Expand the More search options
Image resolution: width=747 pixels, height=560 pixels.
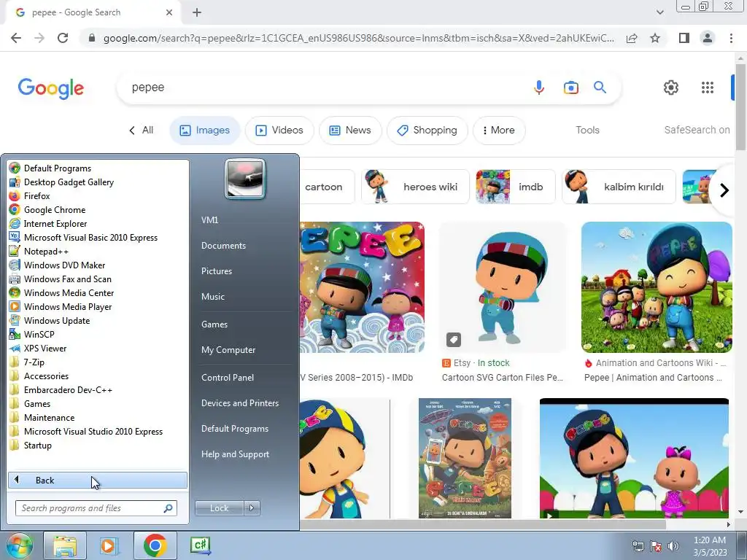(x=499, y=130)
